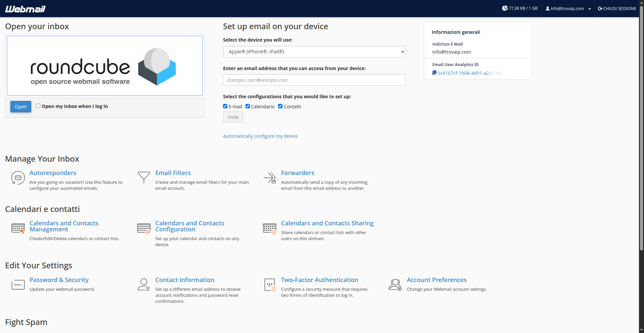Click the user account icon for info@trovaip.com

click(547, 9)
